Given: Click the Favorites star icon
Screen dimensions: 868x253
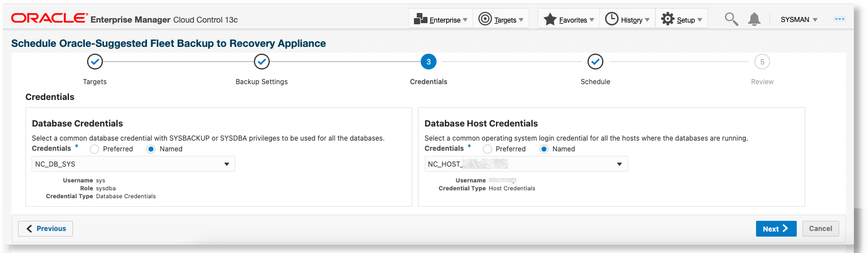Looking at the screenshot, I should (550, 19).
